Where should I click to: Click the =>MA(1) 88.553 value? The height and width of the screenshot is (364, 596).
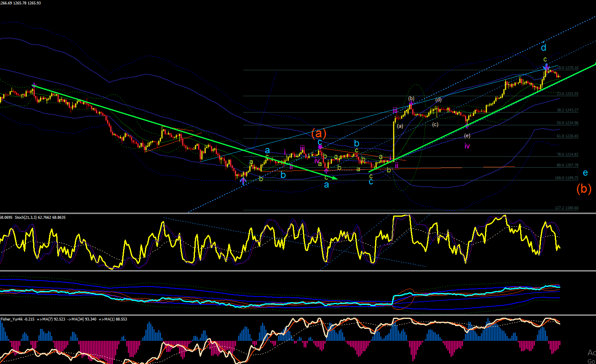point(113,319)
